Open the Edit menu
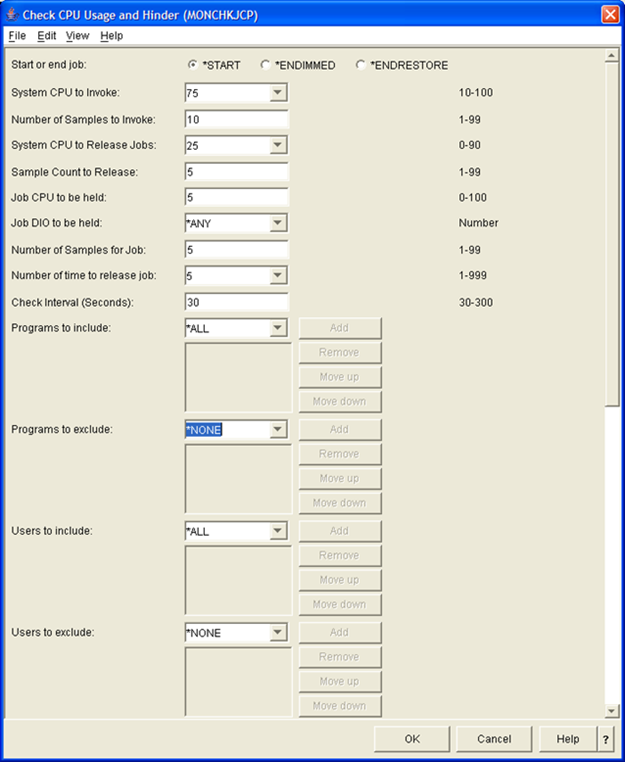The width and height of the screenshot is (625, 762). 47,36
